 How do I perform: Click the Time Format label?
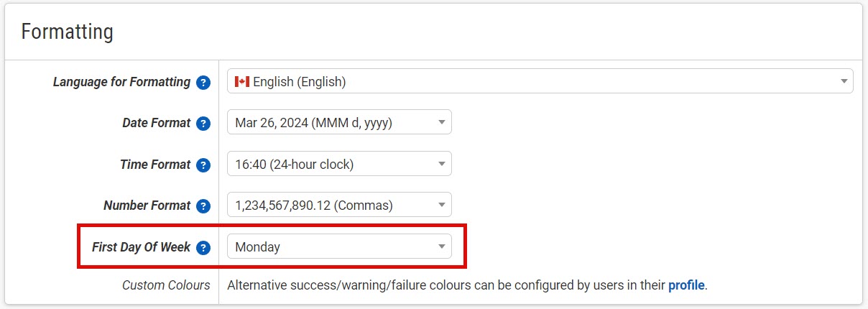(155, 165)
